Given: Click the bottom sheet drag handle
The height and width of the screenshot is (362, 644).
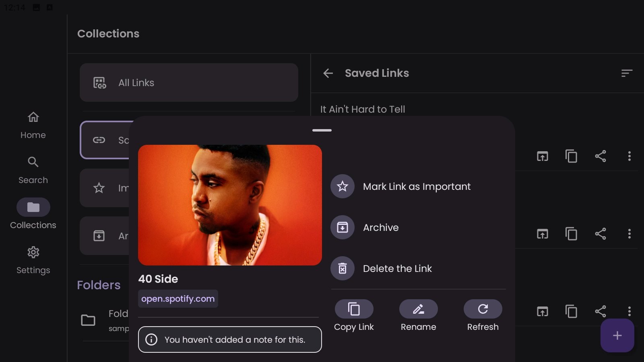Looking at the screenshot, I should pyautogui.click(x=322, y=130).
